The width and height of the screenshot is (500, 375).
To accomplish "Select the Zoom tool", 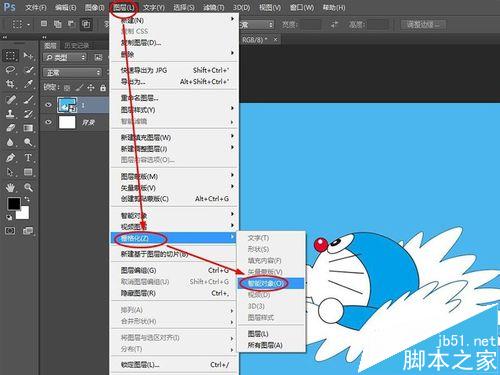I will point(28,188).
